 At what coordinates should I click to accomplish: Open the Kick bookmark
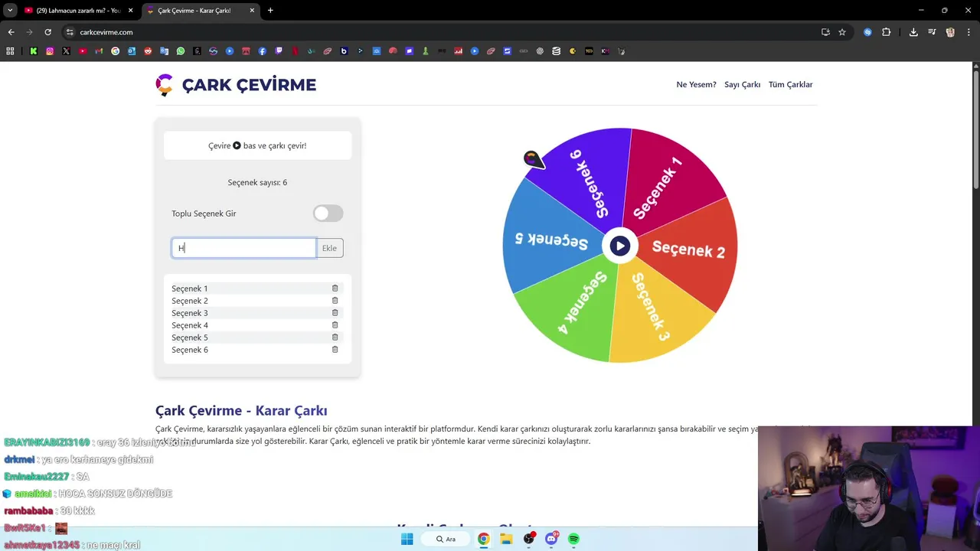34,51
